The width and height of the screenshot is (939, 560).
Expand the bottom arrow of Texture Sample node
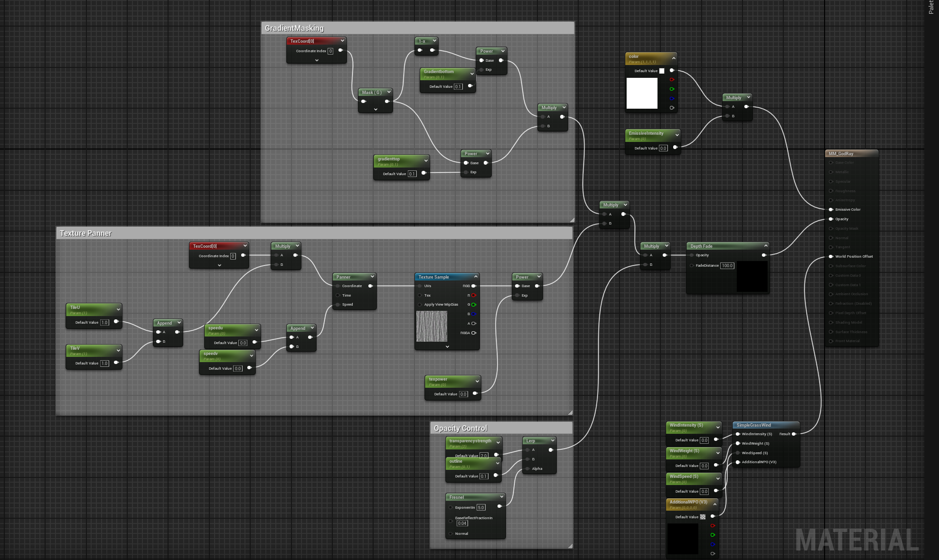(447, 347)
